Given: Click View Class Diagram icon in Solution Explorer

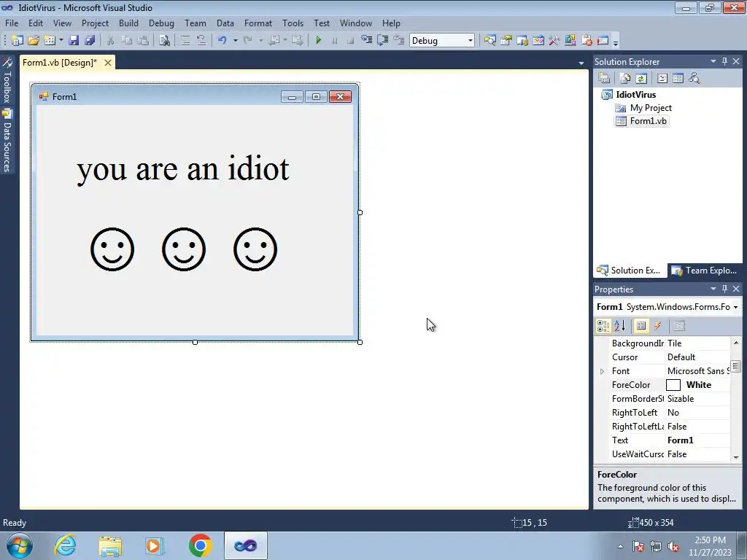Looking at the screenshot, I should click(694, 78).
